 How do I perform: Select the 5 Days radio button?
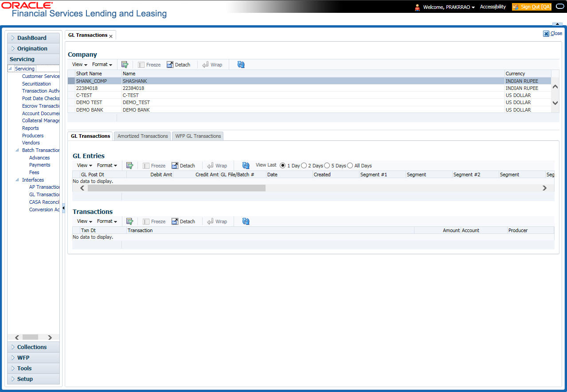327,166
